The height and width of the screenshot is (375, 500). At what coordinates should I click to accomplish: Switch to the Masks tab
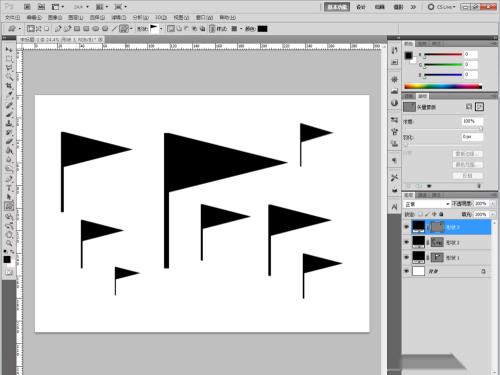[x=423, y=96]
